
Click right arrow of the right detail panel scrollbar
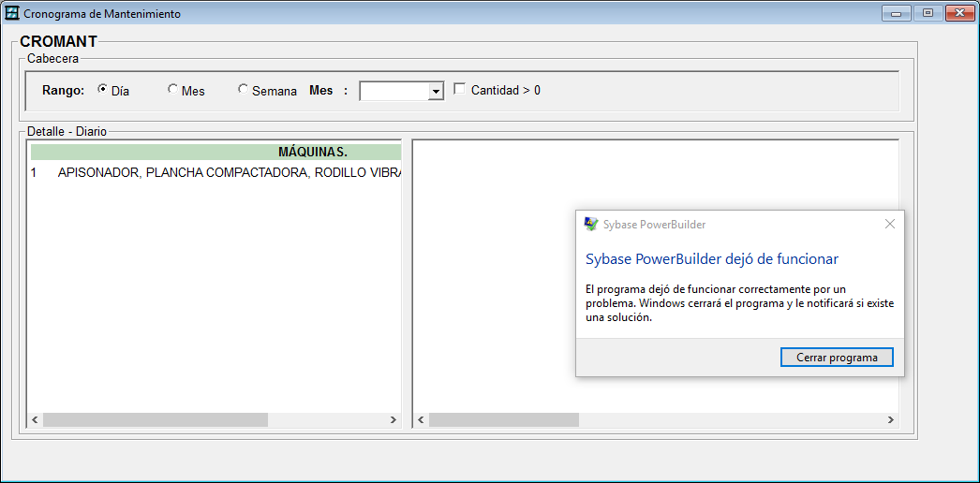[x=891, y=420]
